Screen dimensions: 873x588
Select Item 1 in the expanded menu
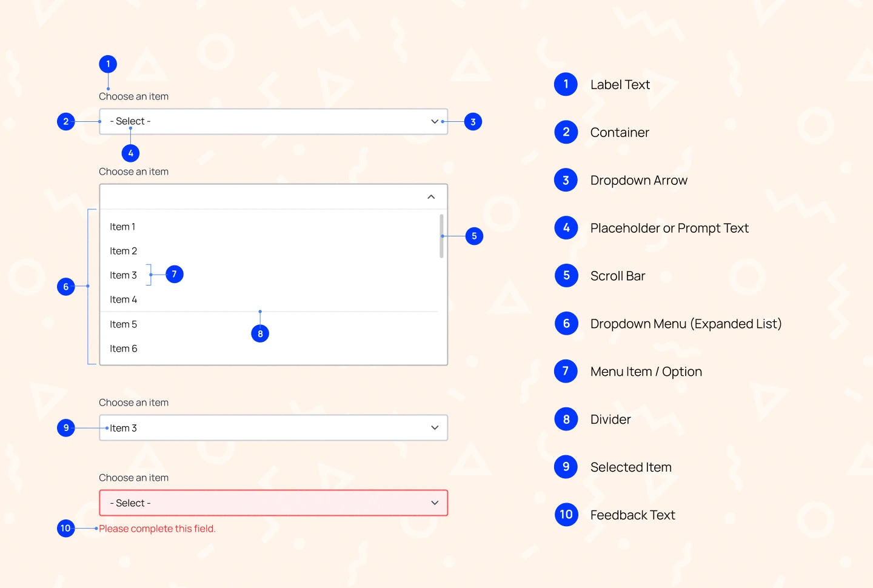click(x=122, y=226)
